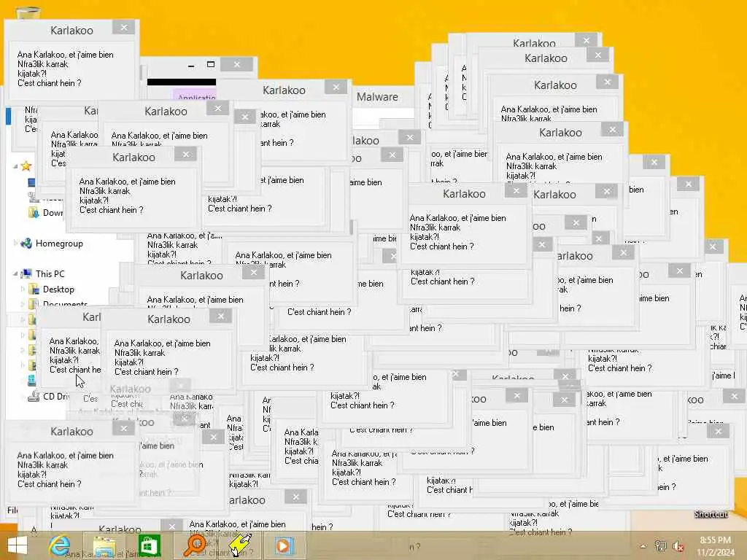This screenshot has height=560, width=747.
Task: Collapse the This PC tree node
Action: [15, 274]
